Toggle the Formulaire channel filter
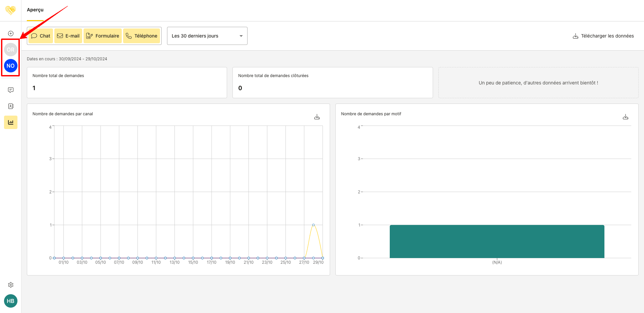Screen dimensions: 644x313 click(x=103, y=36)
